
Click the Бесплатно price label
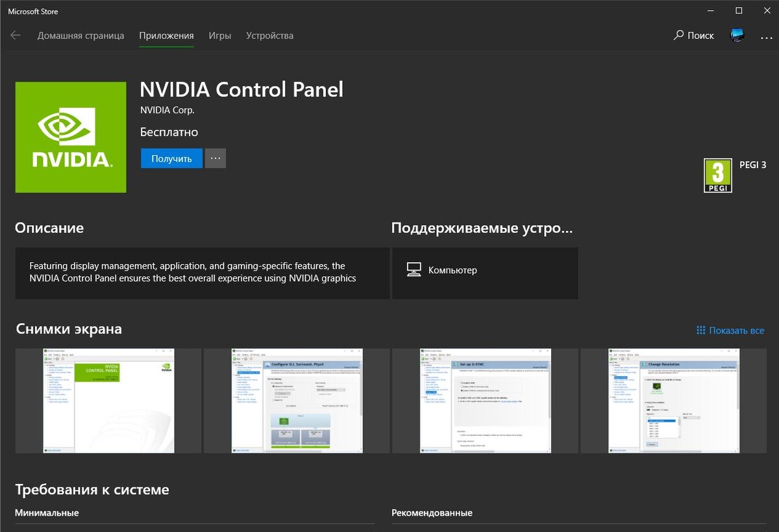[x=169, y=132]
